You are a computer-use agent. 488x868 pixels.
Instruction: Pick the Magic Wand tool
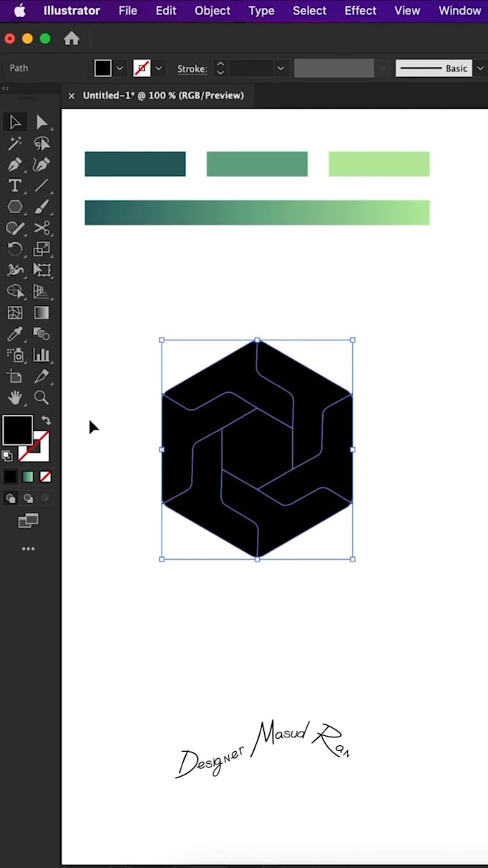(x=15, y=144)
